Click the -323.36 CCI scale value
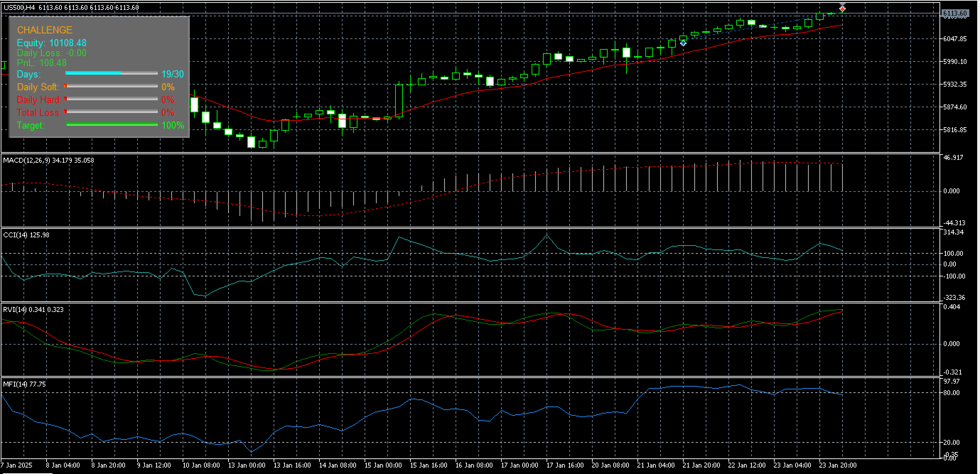The height and width of the screenshot is (474, 980). (953, 297)
